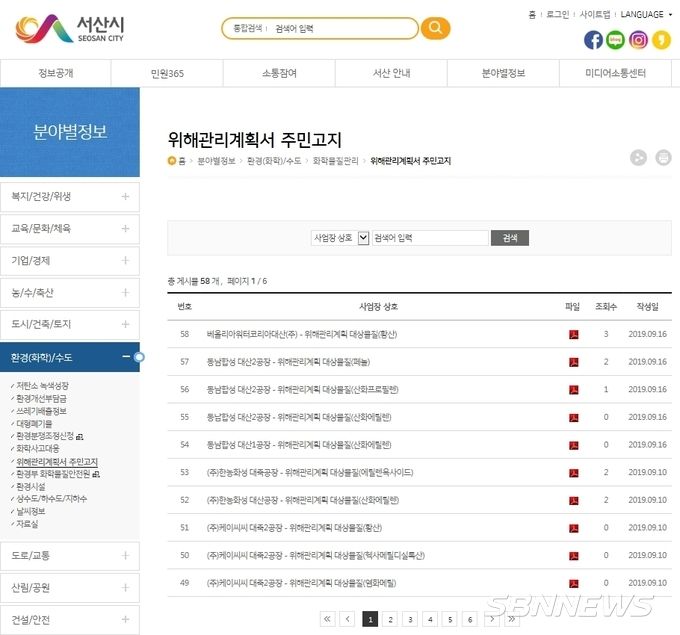Open 위해관리계획서 주민고지 sidebar submenu item
The width and height of the screenshot is (680, 635).
(57, 462)
